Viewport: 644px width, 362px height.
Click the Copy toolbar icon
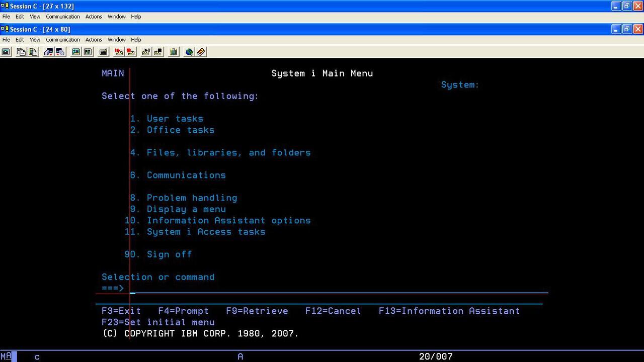[21, 52]
